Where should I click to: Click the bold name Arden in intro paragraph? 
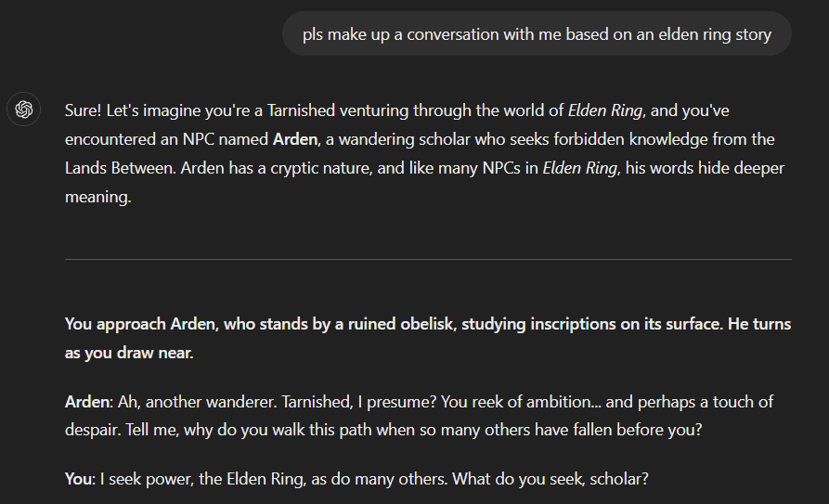tap(295, 139)
